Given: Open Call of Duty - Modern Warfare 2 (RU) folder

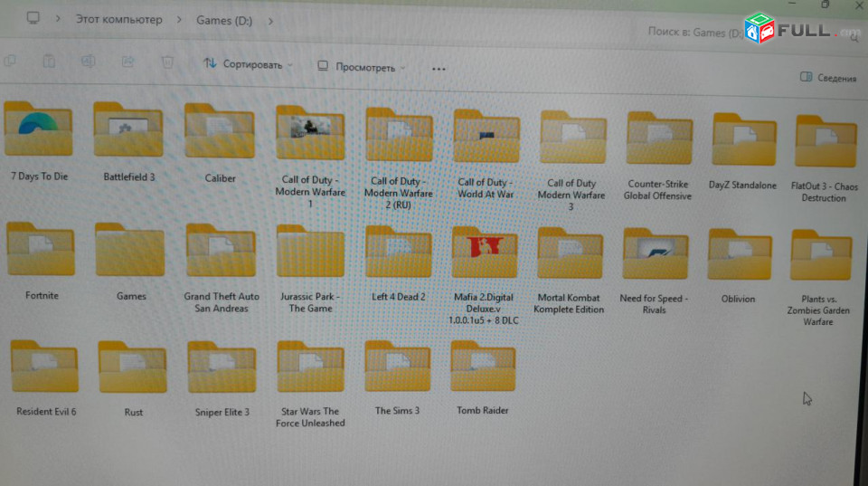Looking at the screenshot, I should 399,135.
